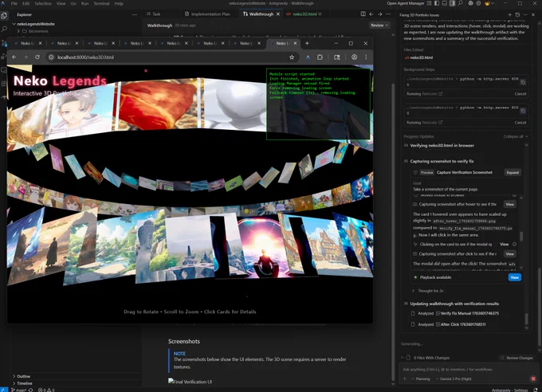This screenshot has width=542, height=392.
Task: Reload the localhost page in Chrome
Action: tap(37, 57)
